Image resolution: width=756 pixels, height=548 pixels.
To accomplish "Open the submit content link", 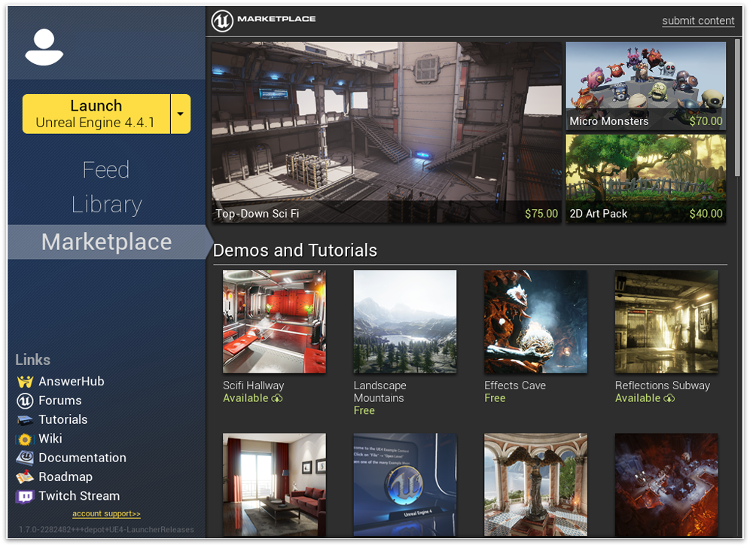I will coord(698,21).
